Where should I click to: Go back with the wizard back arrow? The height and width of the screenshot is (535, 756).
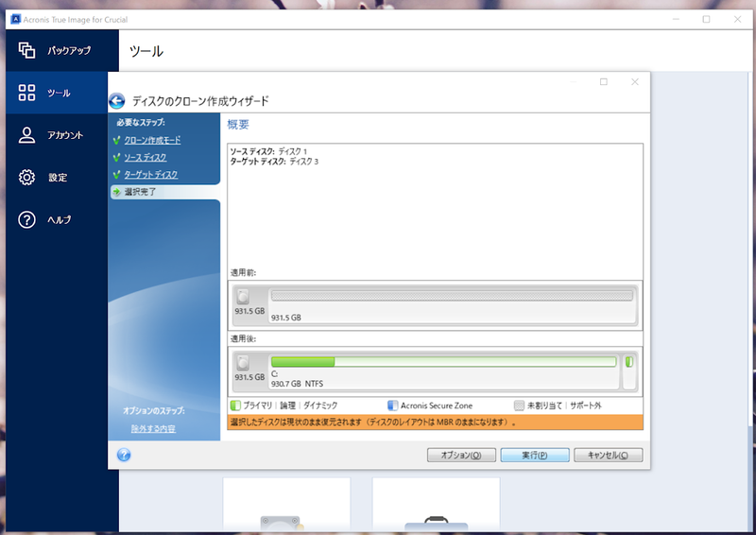click(116, 101)
